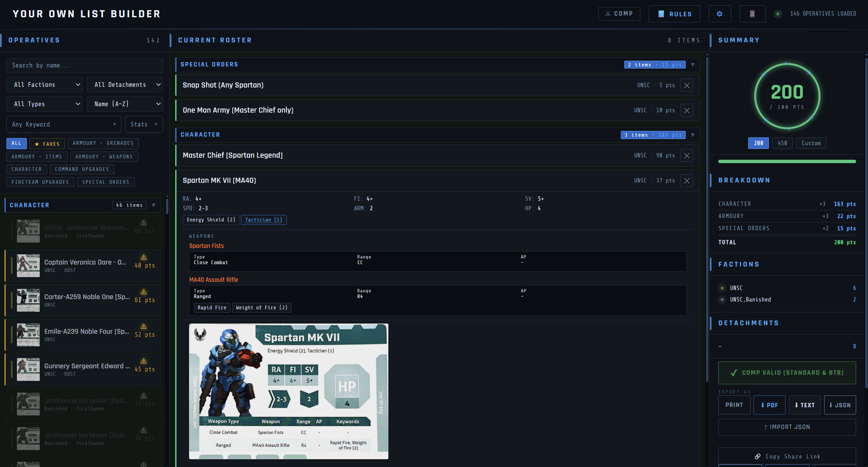Click the circular 200 points gauge
This screenshot has width=868, height=467.
(787, 96)
